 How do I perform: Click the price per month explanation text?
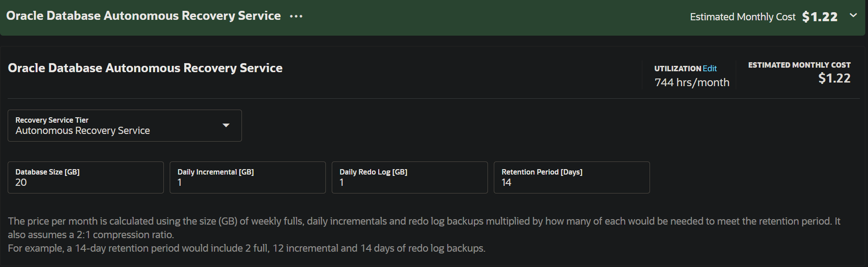tap(424, 228)
